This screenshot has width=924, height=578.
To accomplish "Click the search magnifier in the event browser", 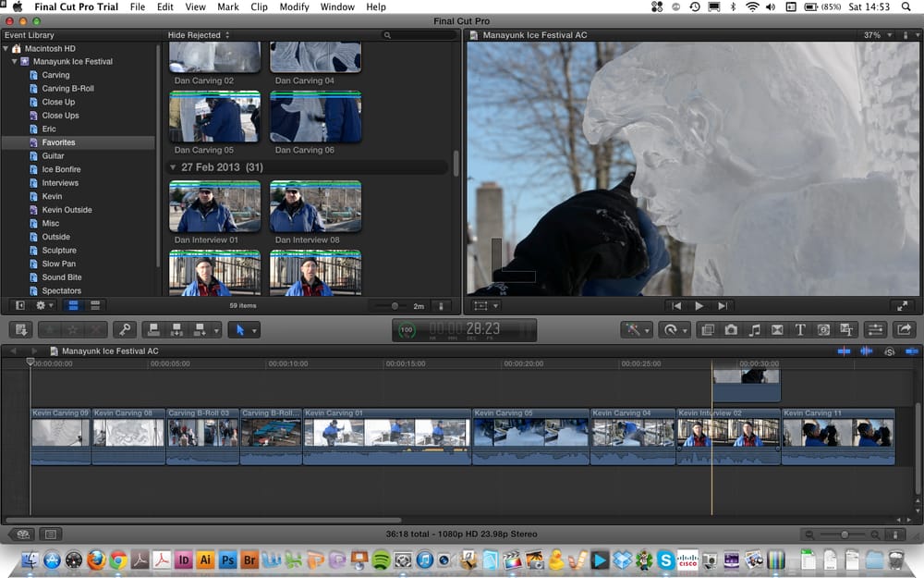I will coord(387,35).
